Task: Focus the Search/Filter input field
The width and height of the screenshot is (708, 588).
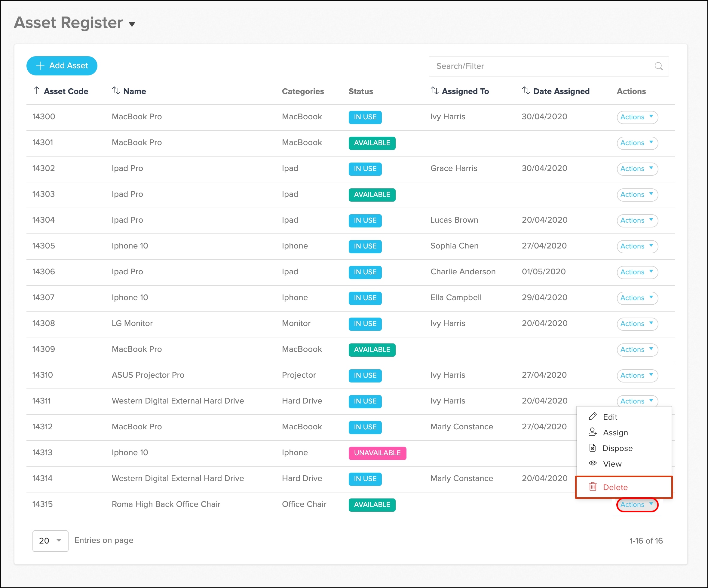Action: click(x=539, y=66)
